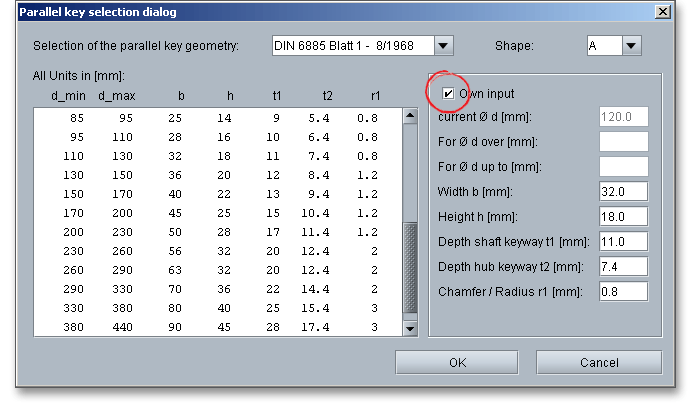Click the table scrollbar down arrow
The image size is (691, 403).
pos(408,327)
